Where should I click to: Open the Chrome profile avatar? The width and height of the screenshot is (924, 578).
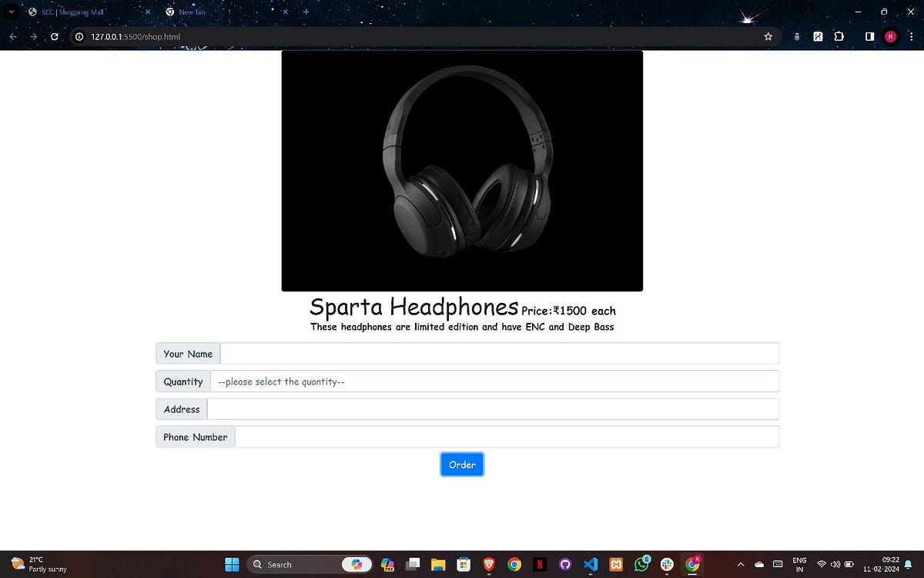(x=890, y=36)
